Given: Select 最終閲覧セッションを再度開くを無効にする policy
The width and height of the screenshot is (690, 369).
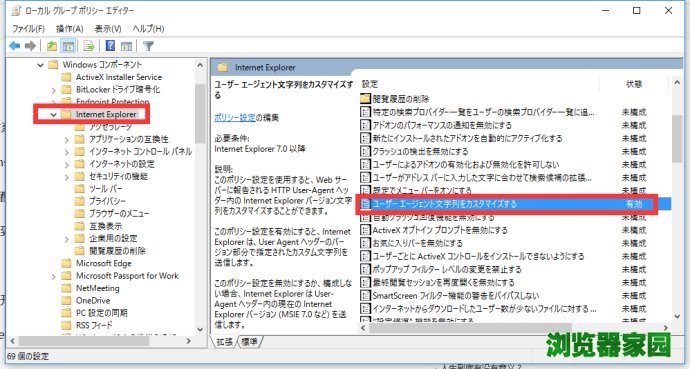Looking at the screenshot, I should click(443, 282).
